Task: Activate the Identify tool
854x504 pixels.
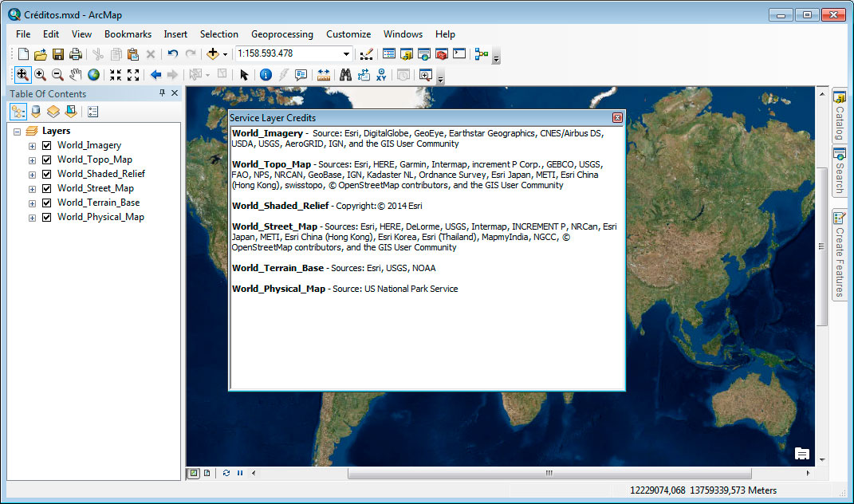Action: click(x=266, y=75)
